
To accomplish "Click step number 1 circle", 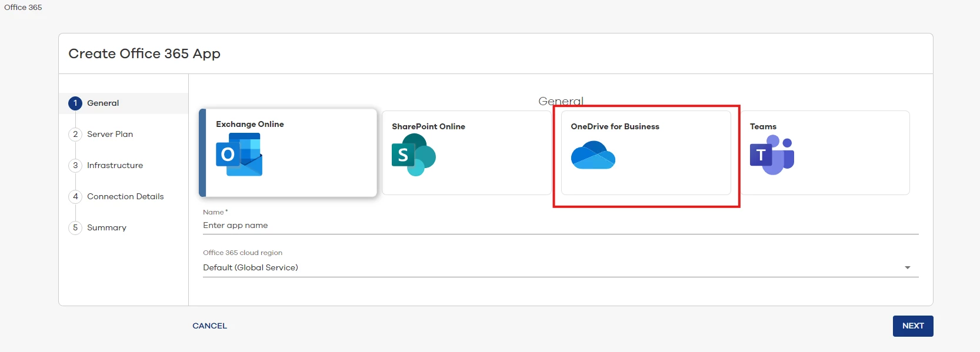I will click(75, 103).
